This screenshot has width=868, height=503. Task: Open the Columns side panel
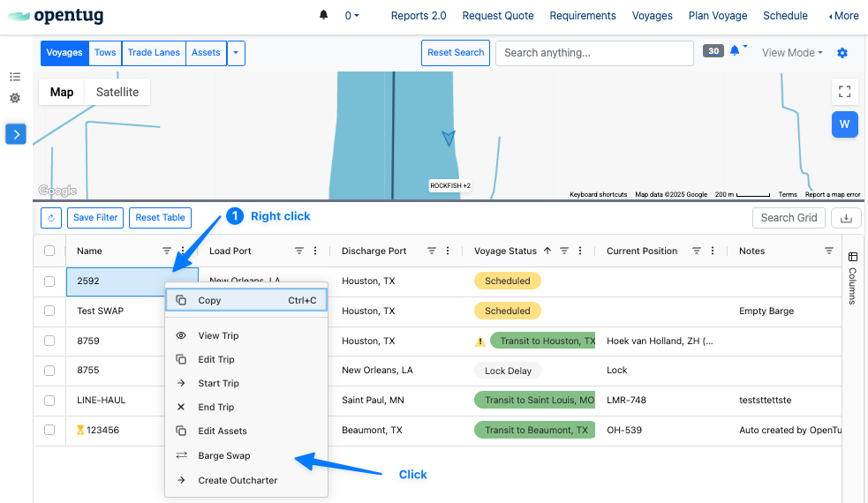tap(852, 280)
